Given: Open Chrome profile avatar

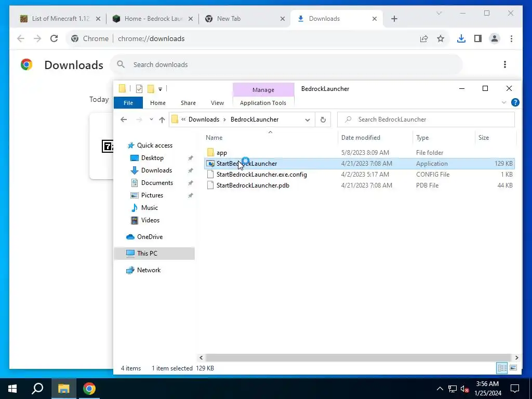Looking at the screenshot, I should tap(495, 38).
